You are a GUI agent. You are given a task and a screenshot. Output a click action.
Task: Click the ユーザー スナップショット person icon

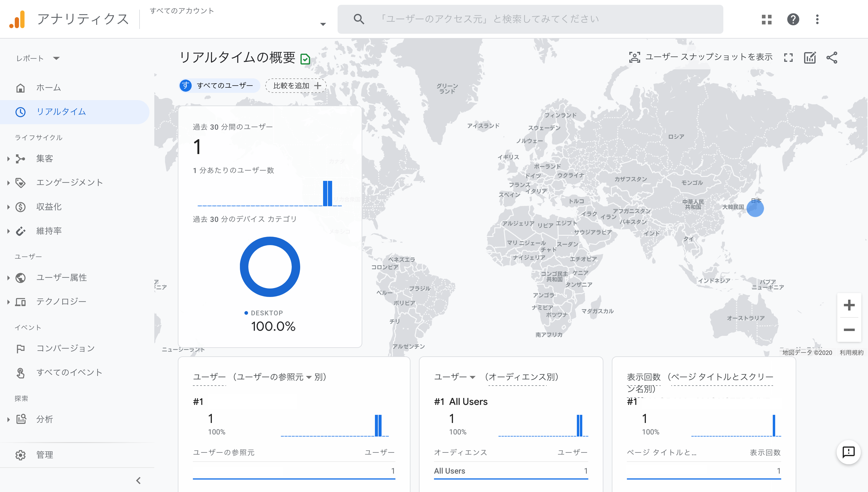click(x=635, y=57)
